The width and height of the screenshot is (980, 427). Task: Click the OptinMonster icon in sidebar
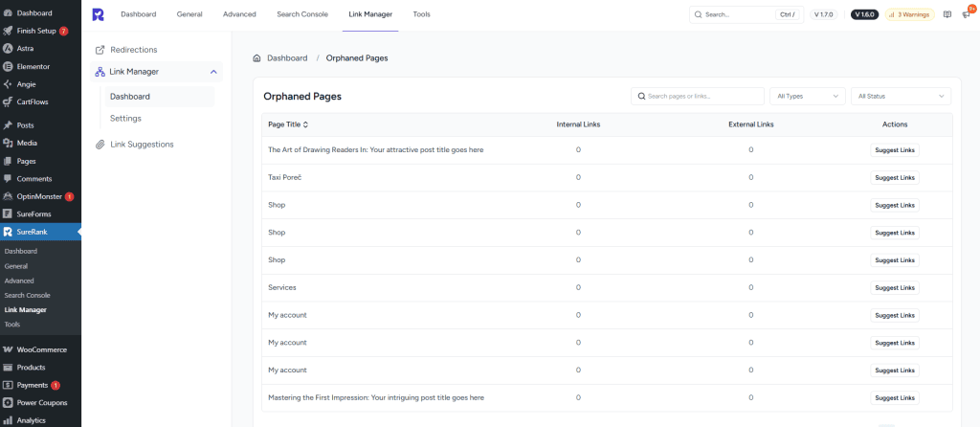tap(8, 196)
